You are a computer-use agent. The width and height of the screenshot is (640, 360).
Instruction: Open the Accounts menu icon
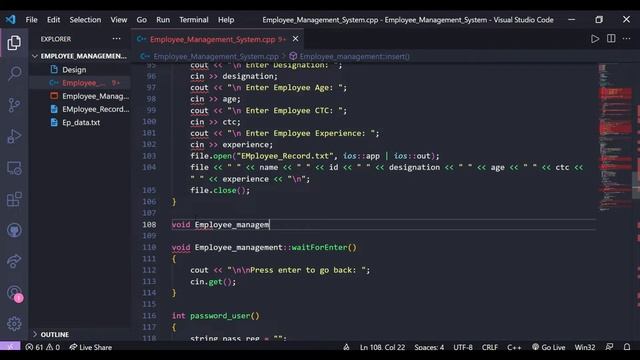click(x=14, y=293)
